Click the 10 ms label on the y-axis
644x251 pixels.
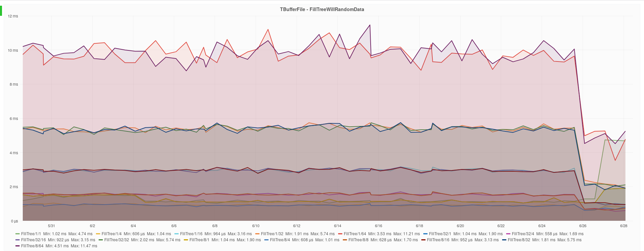[x=13, y=50]
